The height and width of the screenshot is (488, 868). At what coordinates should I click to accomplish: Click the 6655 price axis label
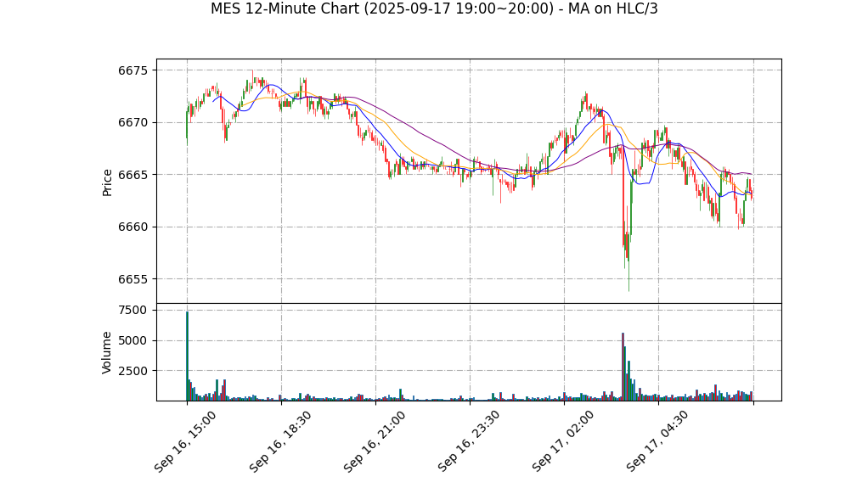pyautogui.click(x=133, y=279)
